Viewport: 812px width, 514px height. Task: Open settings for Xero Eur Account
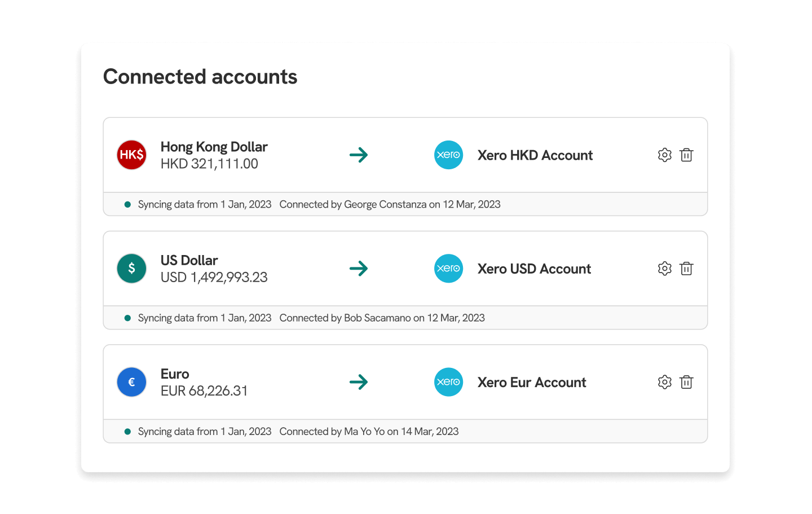665,382
